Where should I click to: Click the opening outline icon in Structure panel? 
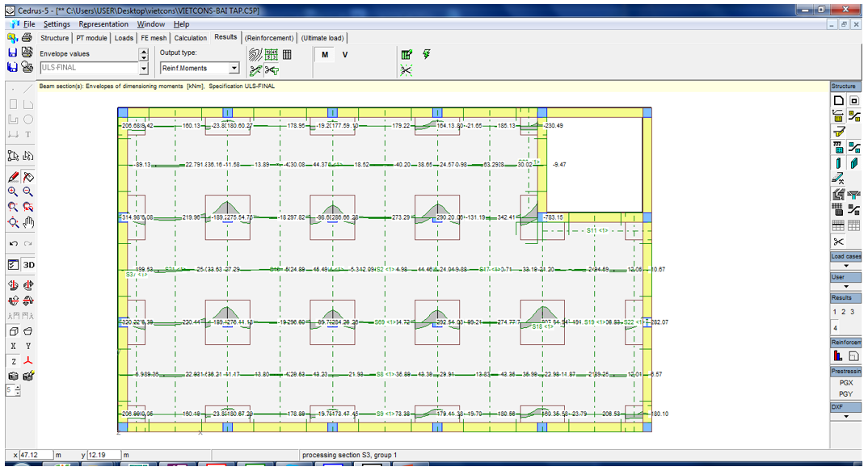click(854, 100)
